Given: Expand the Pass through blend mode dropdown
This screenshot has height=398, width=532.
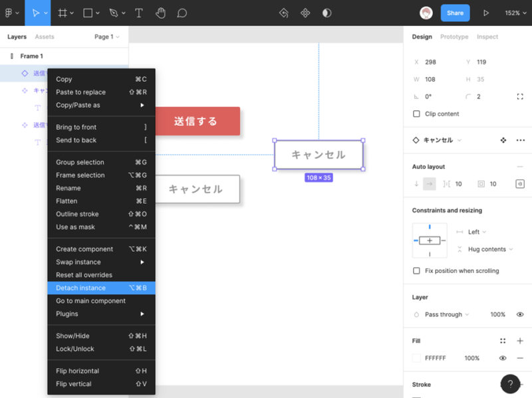Looking at the screenshot, I should (x=447, y=314).
